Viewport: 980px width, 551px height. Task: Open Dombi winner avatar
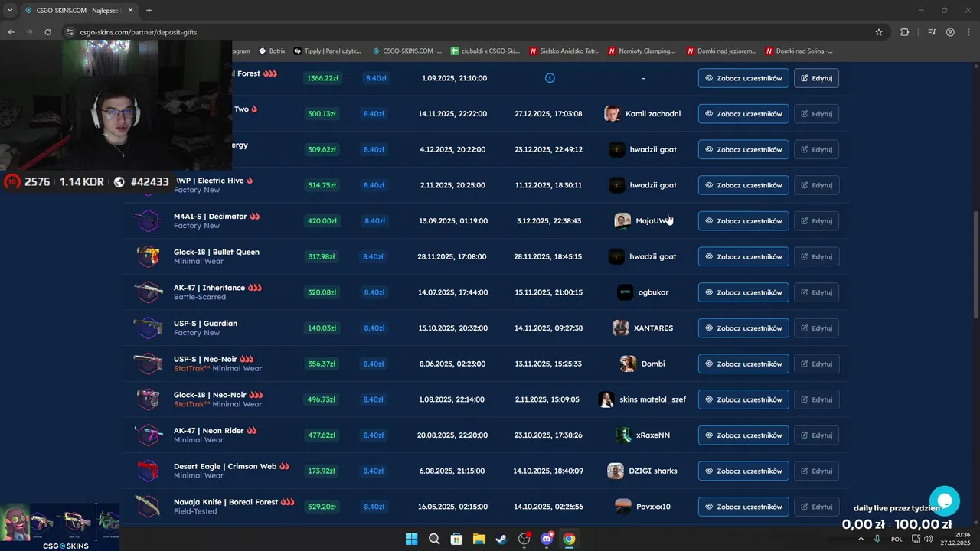click(x=628, y=364)
